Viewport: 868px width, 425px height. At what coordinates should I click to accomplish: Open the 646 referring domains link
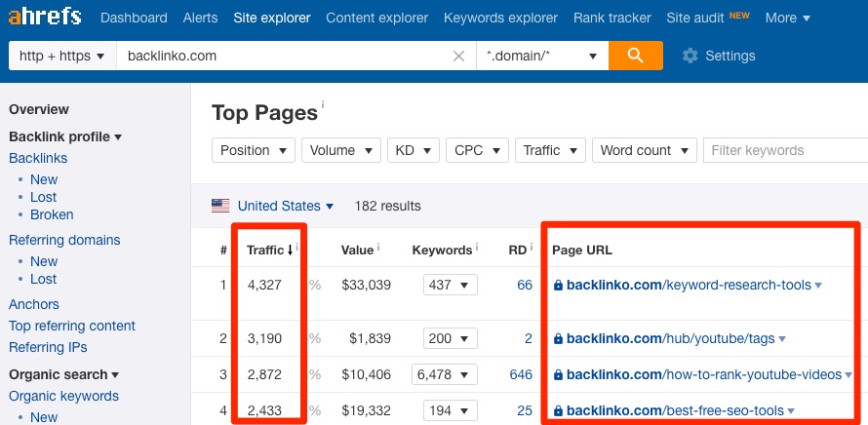(521, 374)
